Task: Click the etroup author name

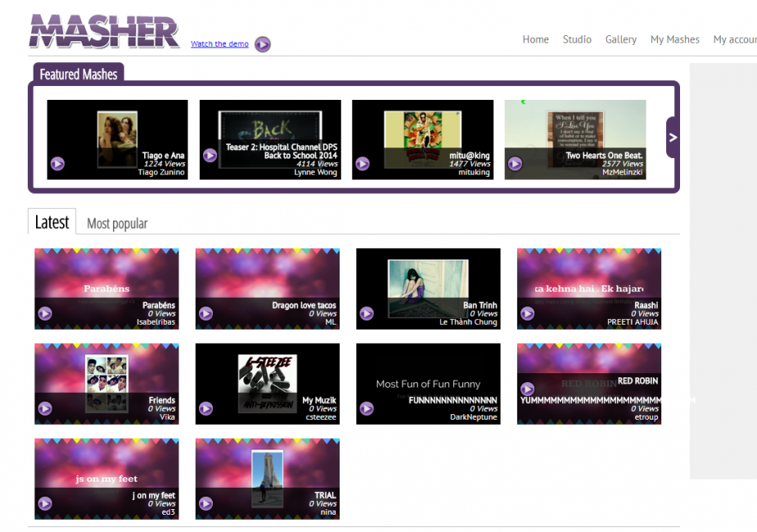Action: 647,417
